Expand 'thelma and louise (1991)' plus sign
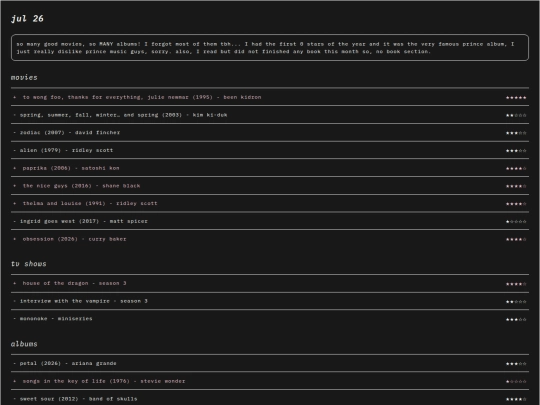 pyautogui.click(x=14, y=204)
